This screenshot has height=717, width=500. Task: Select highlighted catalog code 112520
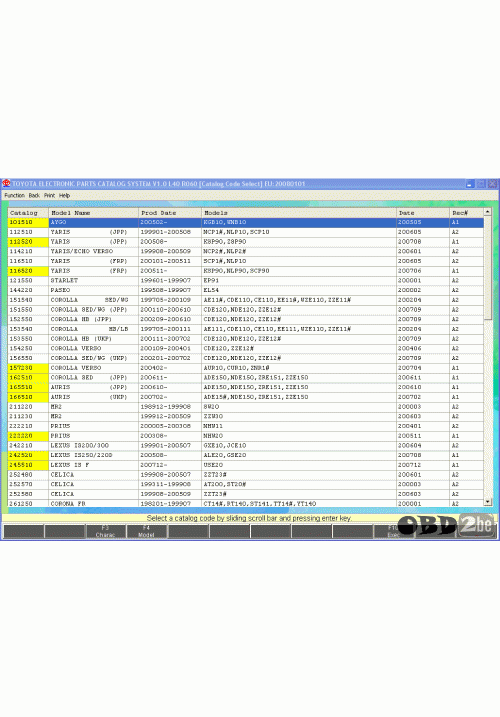pos(28,241)
